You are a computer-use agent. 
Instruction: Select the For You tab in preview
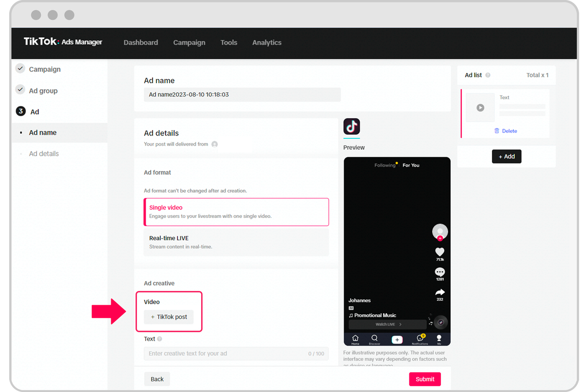point(411,165)
